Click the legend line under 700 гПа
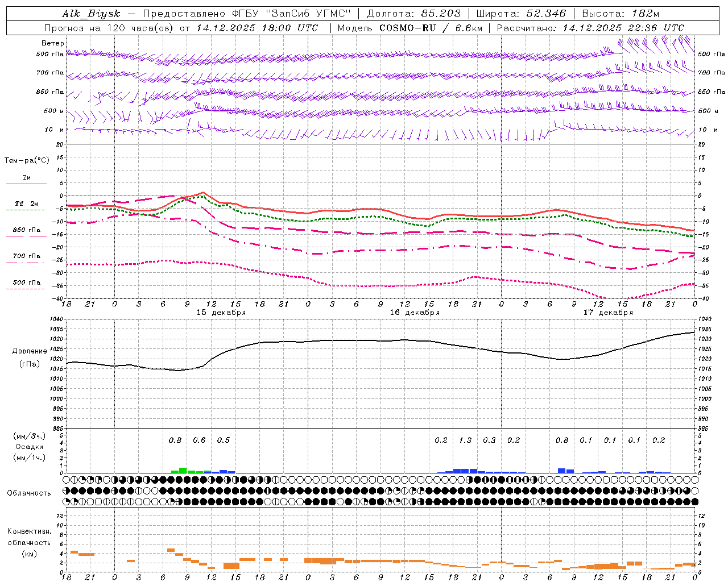Image resolution: width=728 pixels, height=582 pixels. click(x=25, y=263)
